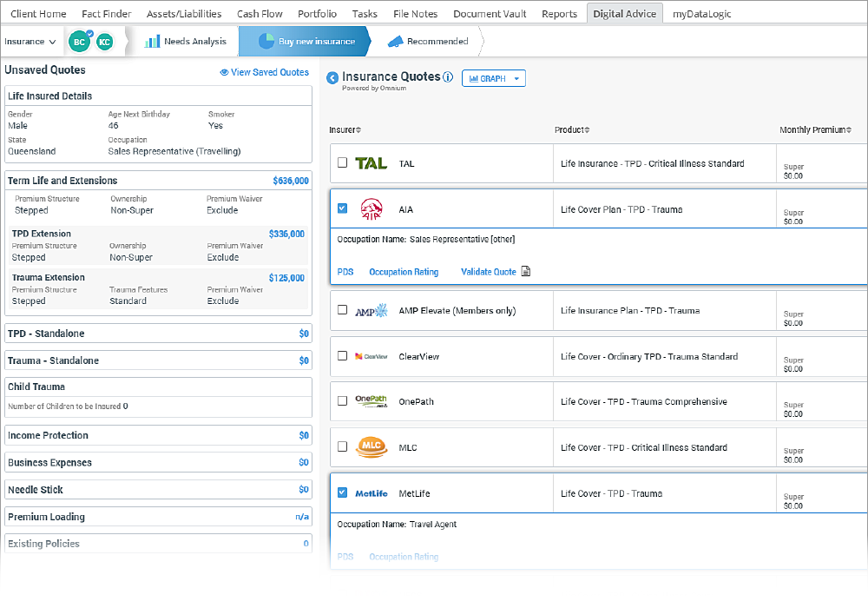Image resolution: width=868 pixels, height=608 pixels.
Task: Open the AIA PDS link
Action: (x=345, y=272)
